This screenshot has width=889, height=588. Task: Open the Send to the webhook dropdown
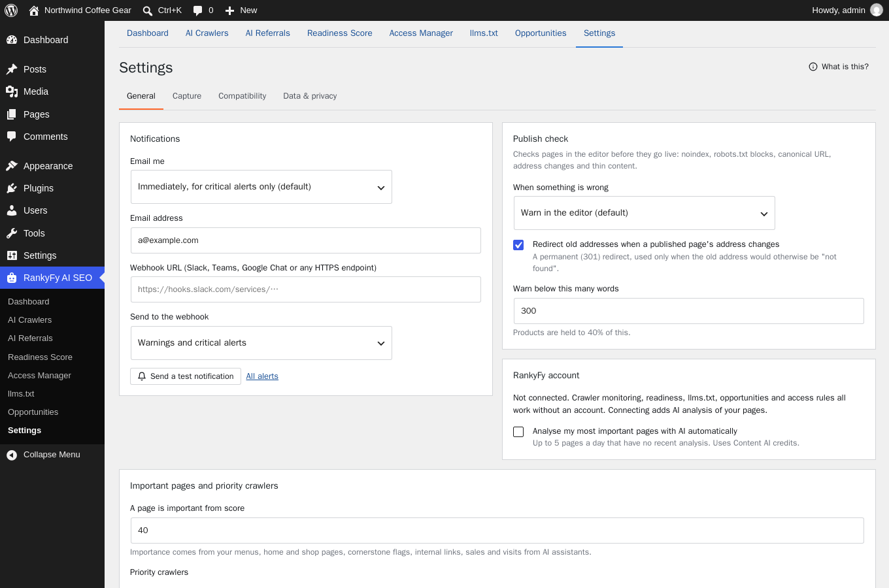261,343
